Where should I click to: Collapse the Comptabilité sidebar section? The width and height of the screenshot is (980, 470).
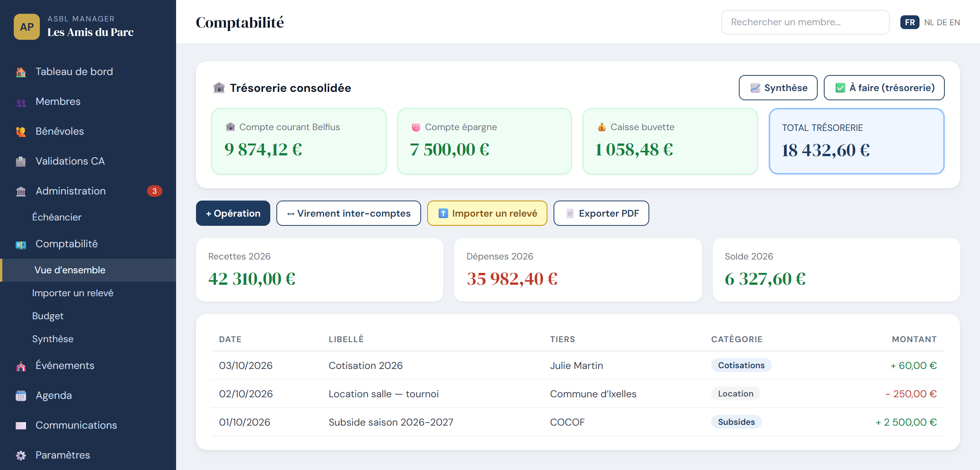(88, 244)
